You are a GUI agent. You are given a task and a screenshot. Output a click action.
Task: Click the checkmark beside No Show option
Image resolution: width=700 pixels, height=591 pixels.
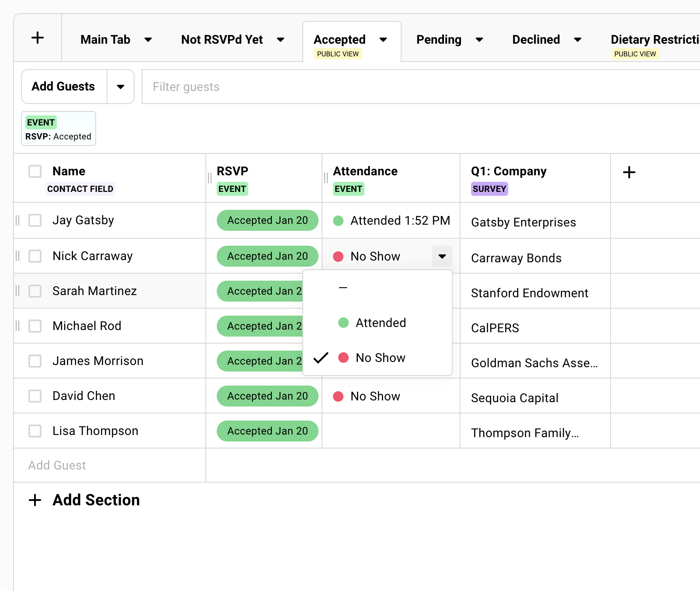coord(321,358)
